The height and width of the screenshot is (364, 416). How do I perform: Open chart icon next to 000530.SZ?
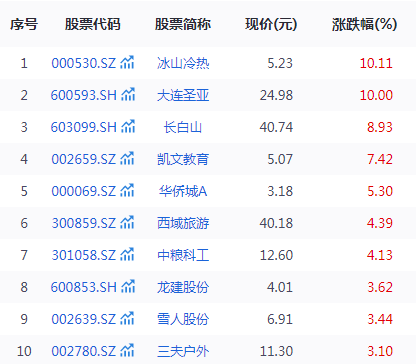point(127,62)
